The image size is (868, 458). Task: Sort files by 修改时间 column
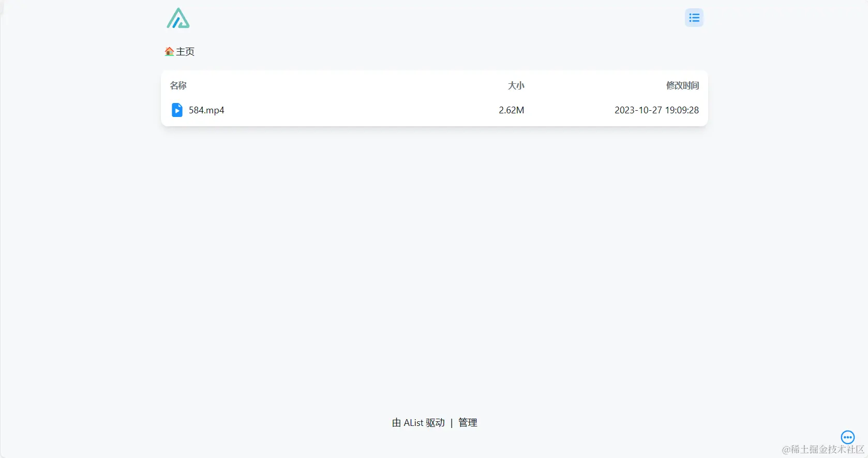(682, 85)
